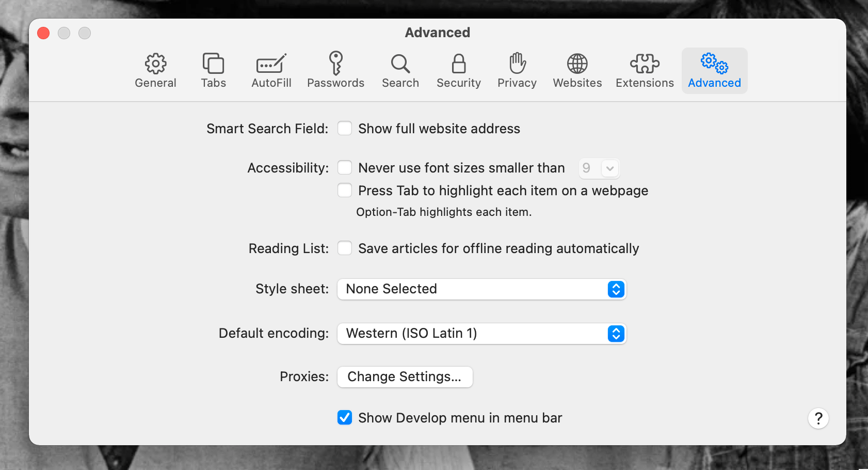Enable Save articles for offline reading
Viewport: 868px width, 470px height.
[x=345, y=248]
